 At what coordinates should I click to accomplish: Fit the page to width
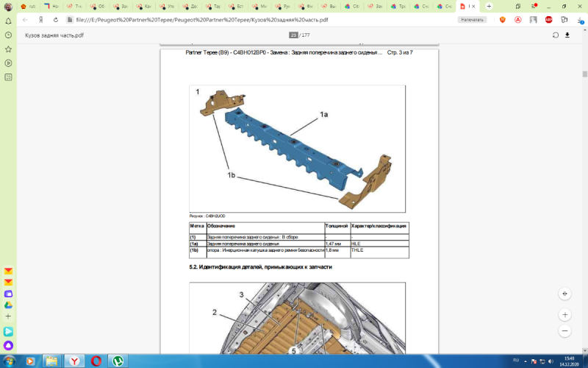click(x=564, y=293)
